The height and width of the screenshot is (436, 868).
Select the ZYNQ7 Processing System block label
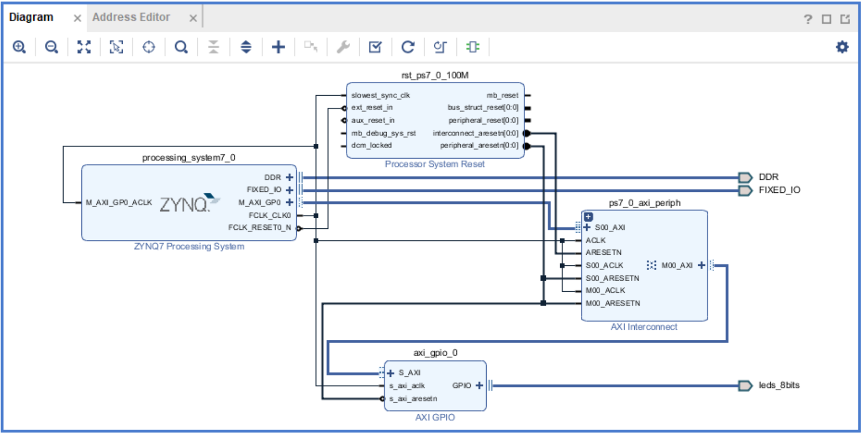pyautogui.click(x=189, y=246)
